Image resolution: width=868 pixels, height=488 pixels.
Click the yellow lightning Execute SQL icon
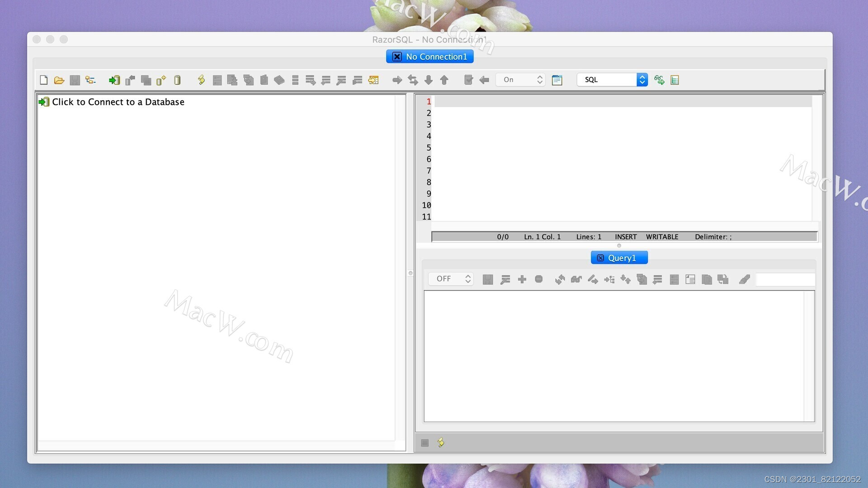click(x=202, y=80)
